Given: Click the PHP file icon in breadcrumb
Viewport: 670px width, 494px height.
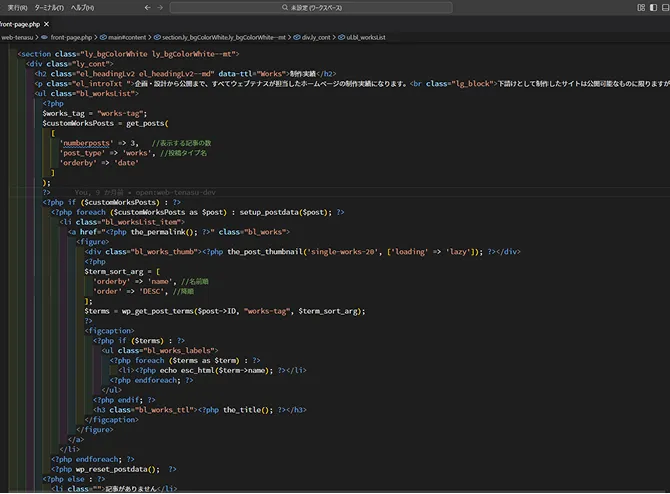Looking at the screenshot, I should [44, 38].
